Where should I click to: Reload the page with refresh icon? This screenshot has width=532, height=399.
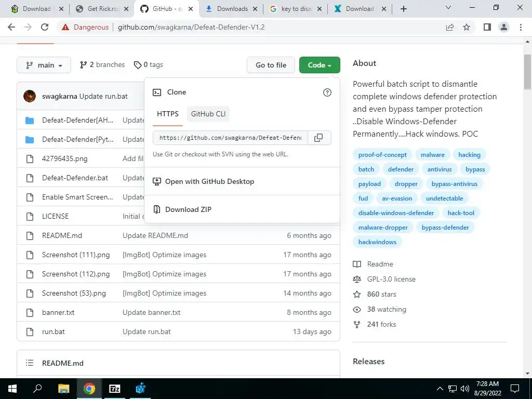(x=45, y=27)
